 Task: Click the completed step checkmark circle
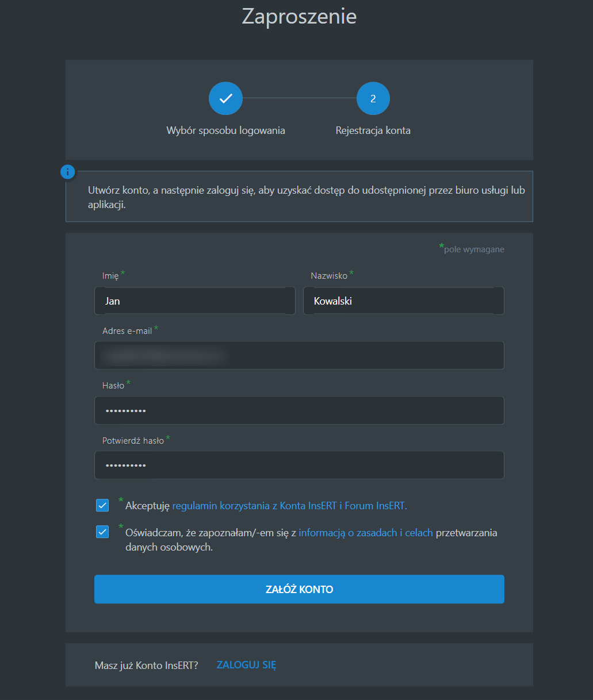(x=225, y=99)
